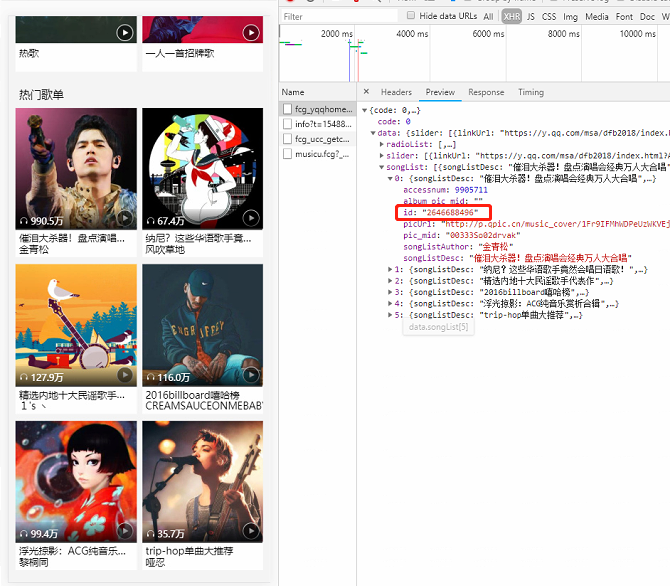Toggle Hide data URLs checkbox
Image resolution: width=670 pixels, height=586 pixels.
click(411, 15)
